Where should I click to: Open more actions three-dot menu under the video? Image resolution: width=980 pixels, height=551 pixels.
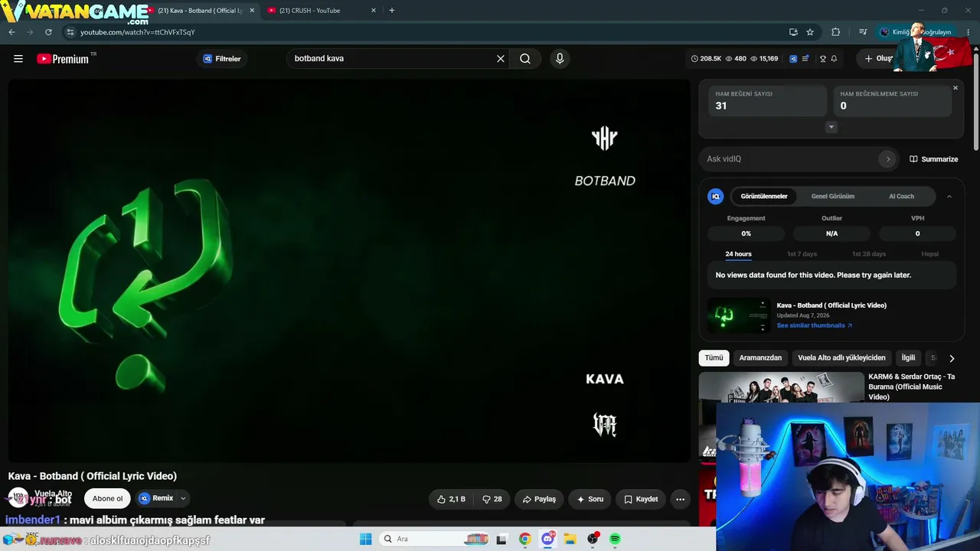point(680,499)
